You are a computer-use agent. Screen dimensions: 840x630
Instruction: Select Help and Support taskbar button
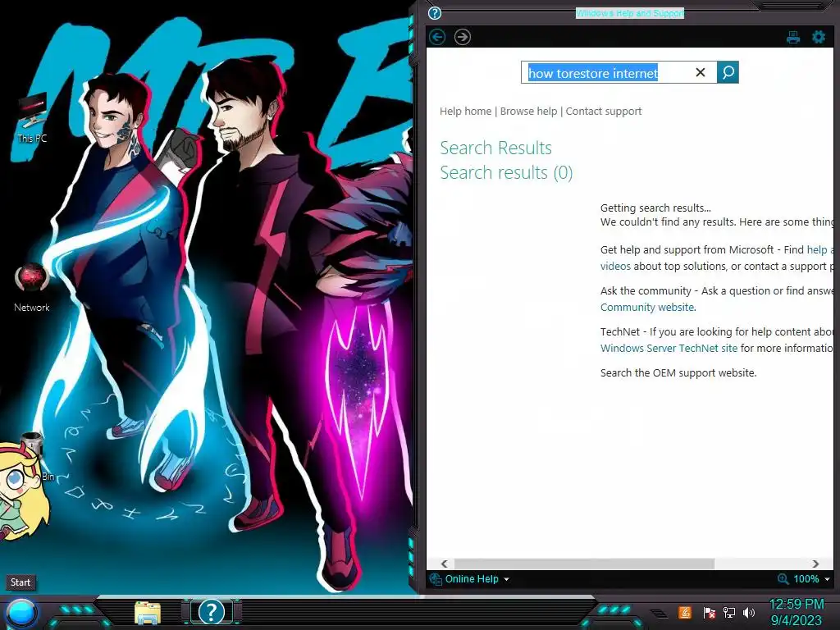(x=211, y=612)
